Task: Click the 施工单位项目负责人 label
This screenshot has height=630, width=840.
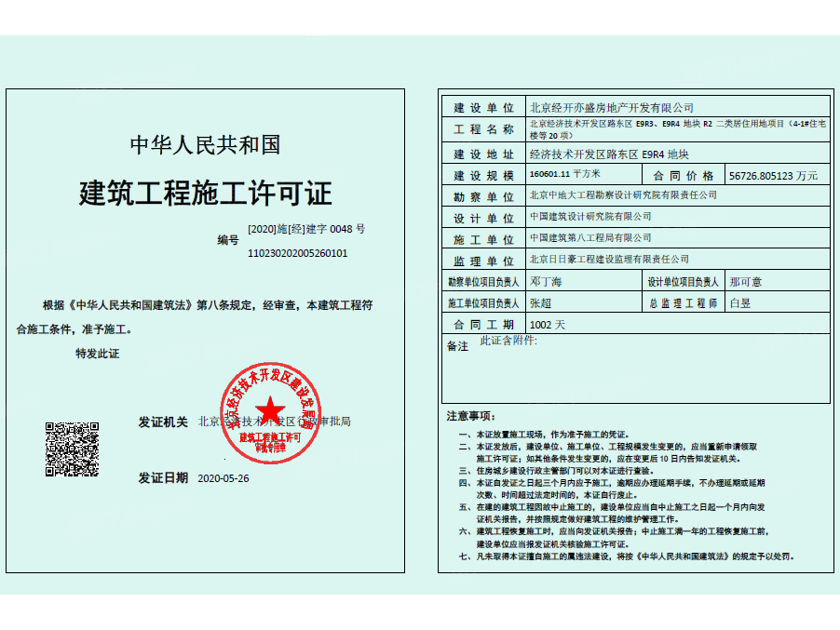Action: click(x=483, y=303)
